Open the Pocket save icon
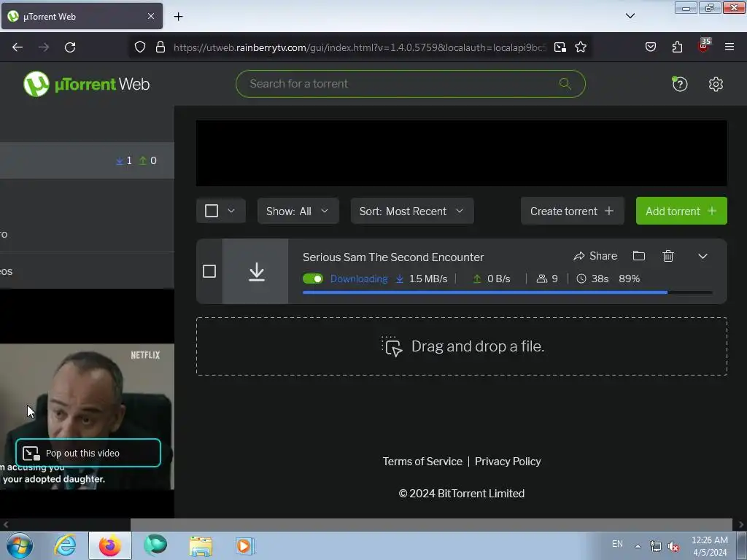This screenshot has width=747, height=560. pyautogui.click(x=651, y=47)
